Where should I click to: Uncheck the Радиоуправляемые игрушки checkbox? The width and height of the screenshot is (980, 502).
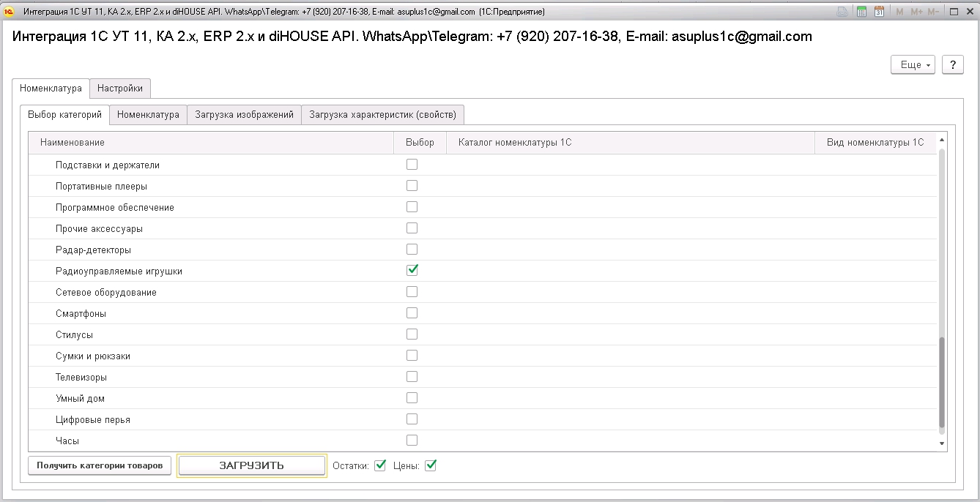tap(412, 270)
